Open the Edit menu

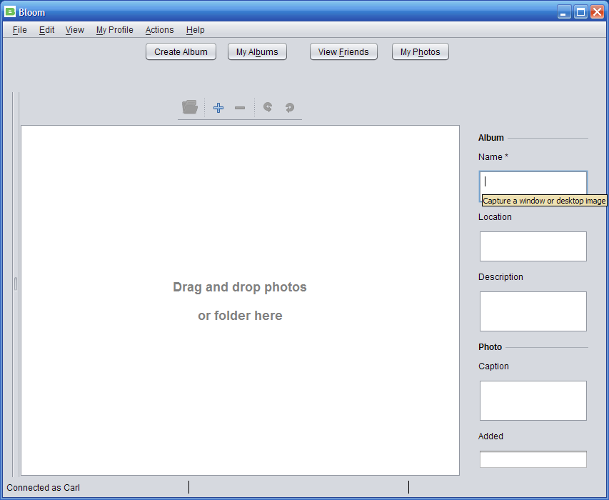click(47, 30)
